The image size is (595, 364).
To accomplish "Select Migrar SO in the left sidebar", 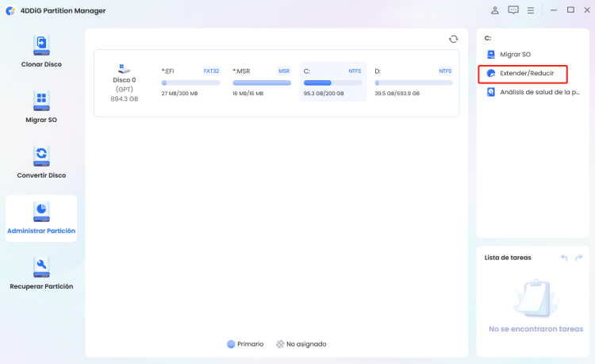I will coord(41,106).
